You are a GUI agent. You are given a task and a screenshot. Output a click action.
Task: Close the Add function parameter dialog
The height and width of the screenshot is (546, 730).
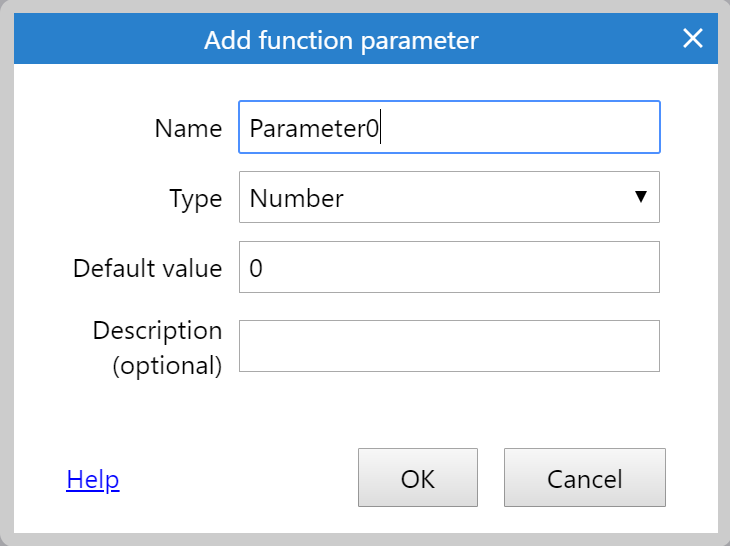693,40
